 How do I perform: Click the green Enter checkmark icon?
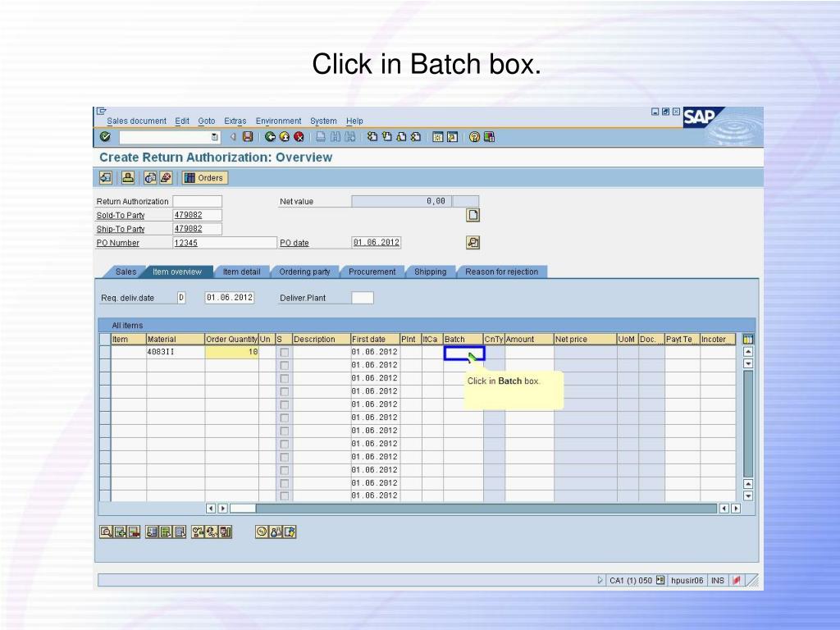[105, 137]
